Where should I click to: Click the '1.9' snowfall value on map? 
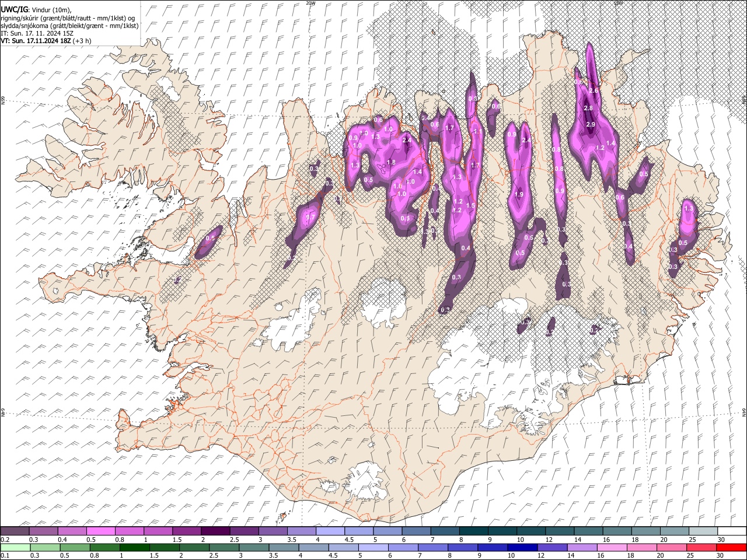[x=518, y=194]
